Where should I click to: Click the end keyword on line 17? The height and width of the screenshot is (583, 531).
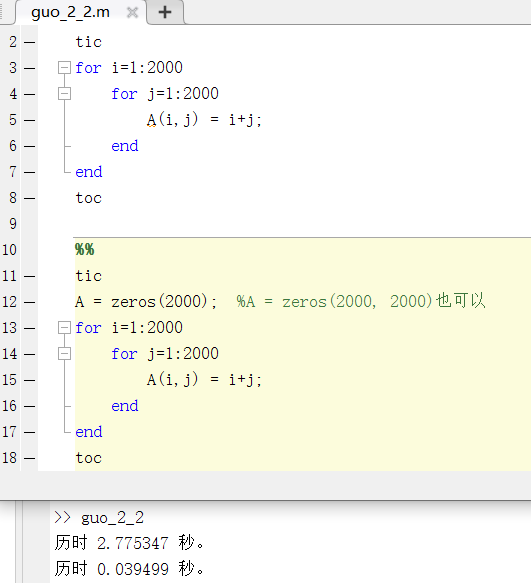(89, 432)
